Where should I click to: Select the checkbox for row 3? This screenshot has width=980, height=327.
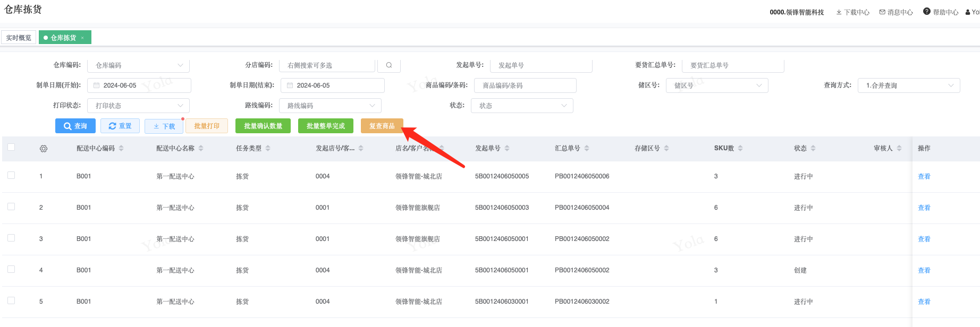(x=11, y=238)
